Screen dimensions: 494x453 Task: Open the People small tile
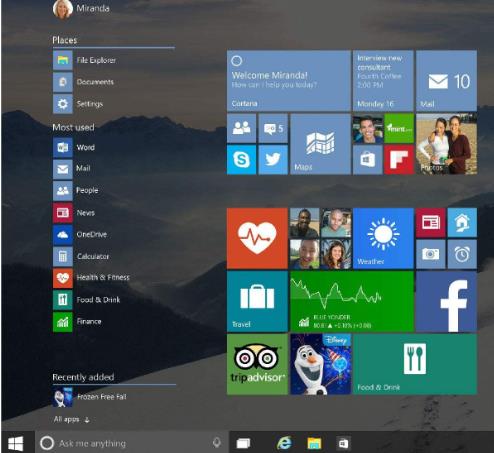242,128
